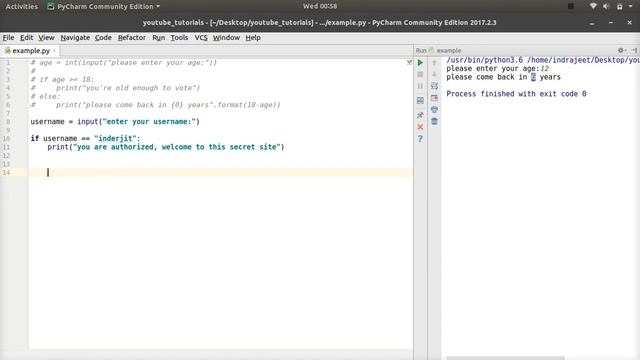This screenshot has height=360, width=640.
Task: Open the File menu
Action: tap(8, 38)
